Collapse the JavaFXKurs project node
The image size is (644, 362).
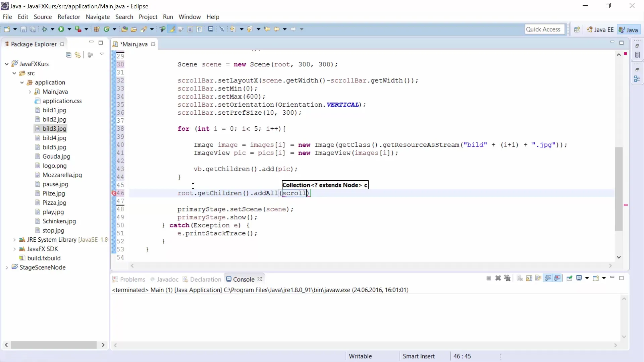pos(7,64)
